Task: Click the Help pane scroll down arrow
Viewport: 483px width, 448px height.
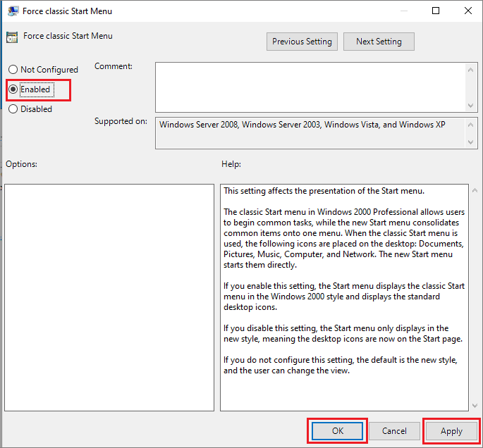Action: 475,406
